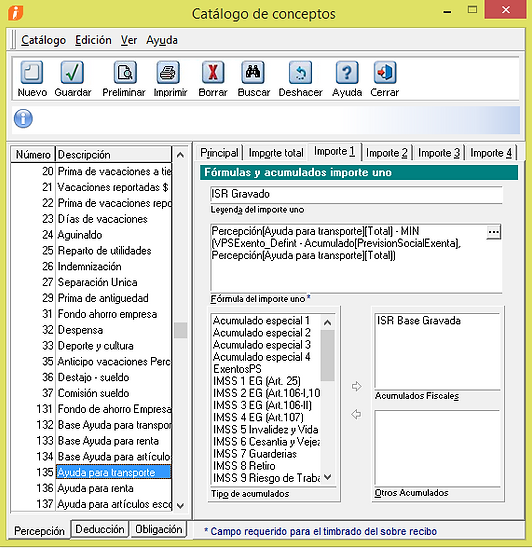Move accumulated item right with arrow

click(356, 386)
